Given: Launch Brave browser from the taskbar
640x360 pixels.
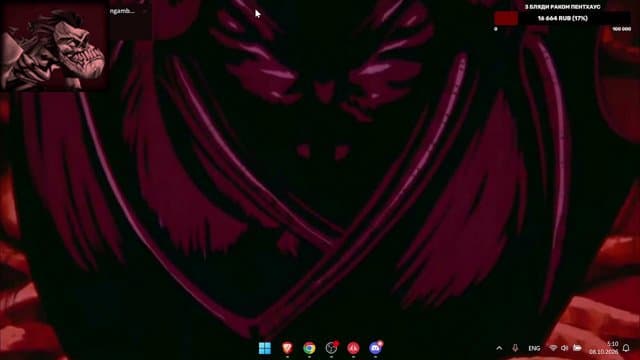Looking at the screenshot, I should [287, 348].
